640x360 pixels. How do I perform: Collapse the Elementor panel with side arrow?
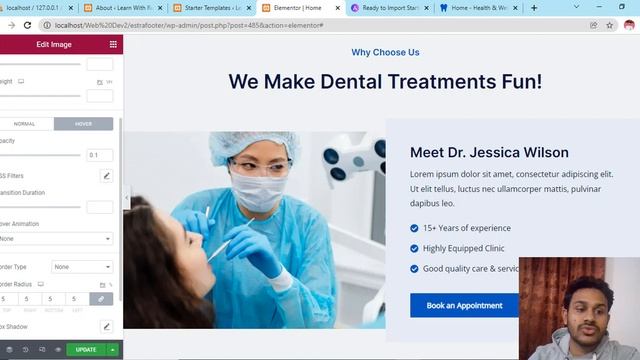click(x=127, y=198)
